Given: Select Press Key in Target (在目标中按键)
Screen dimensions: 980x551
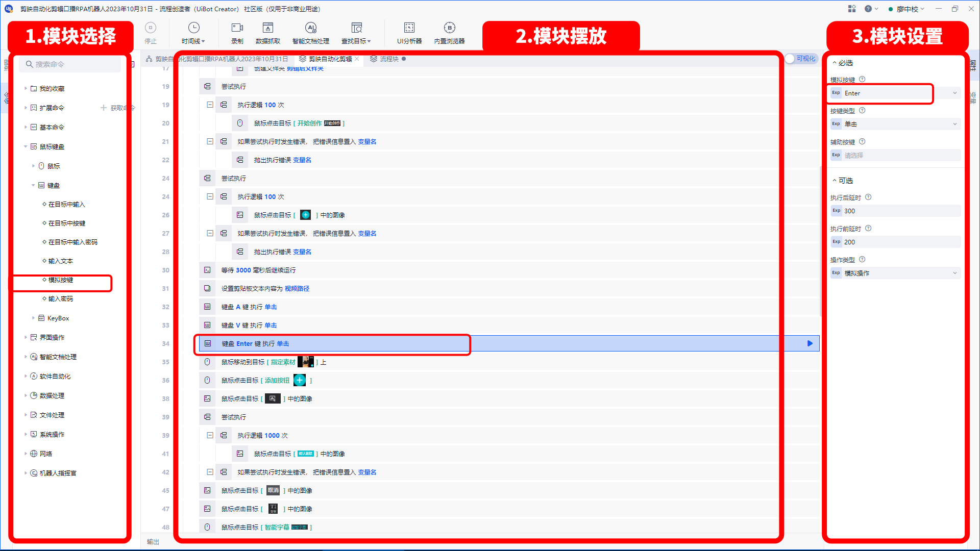Looking at the screenshot, I should point(66,223).
